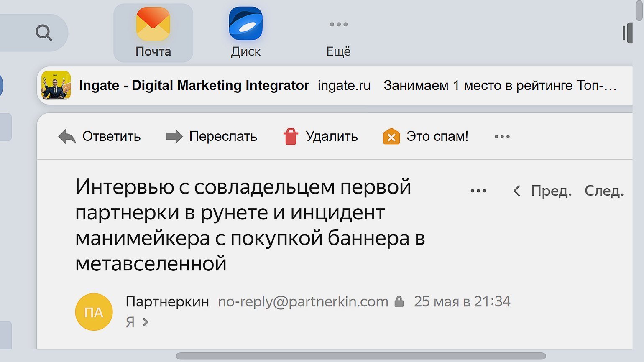Click the reply arrow icon

(x=67, y=137)
